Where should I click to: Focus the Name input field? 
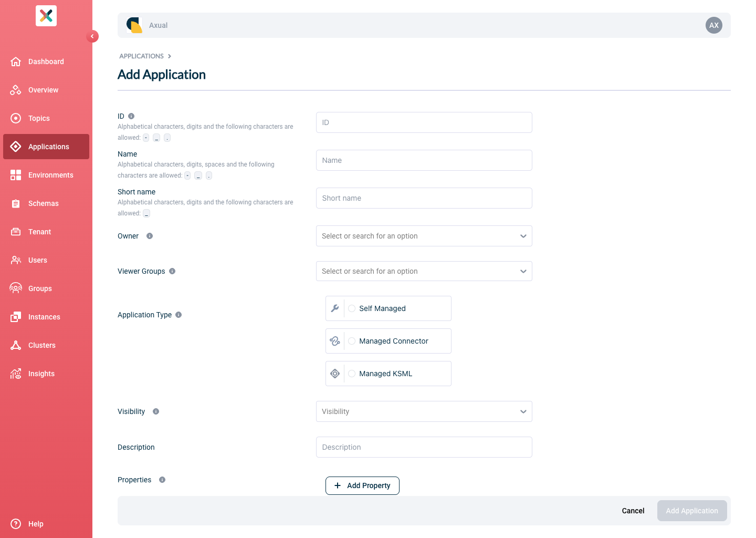424,160
